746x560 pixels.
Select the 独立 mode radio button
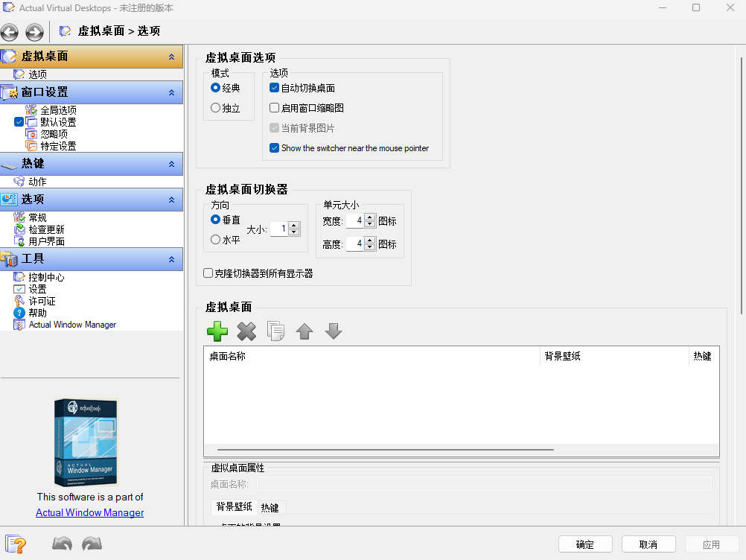click(x=215, y=108)
